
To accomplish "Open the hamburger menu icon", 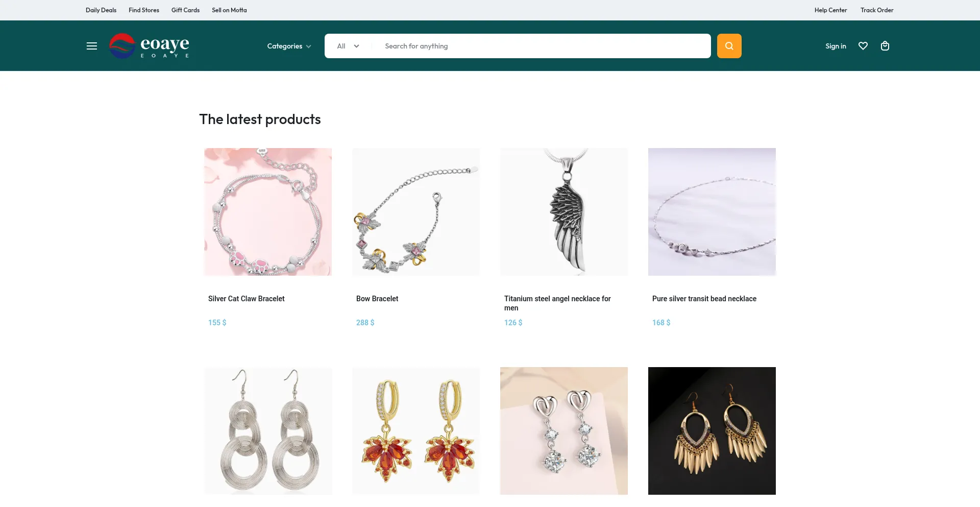I will 92,46.
